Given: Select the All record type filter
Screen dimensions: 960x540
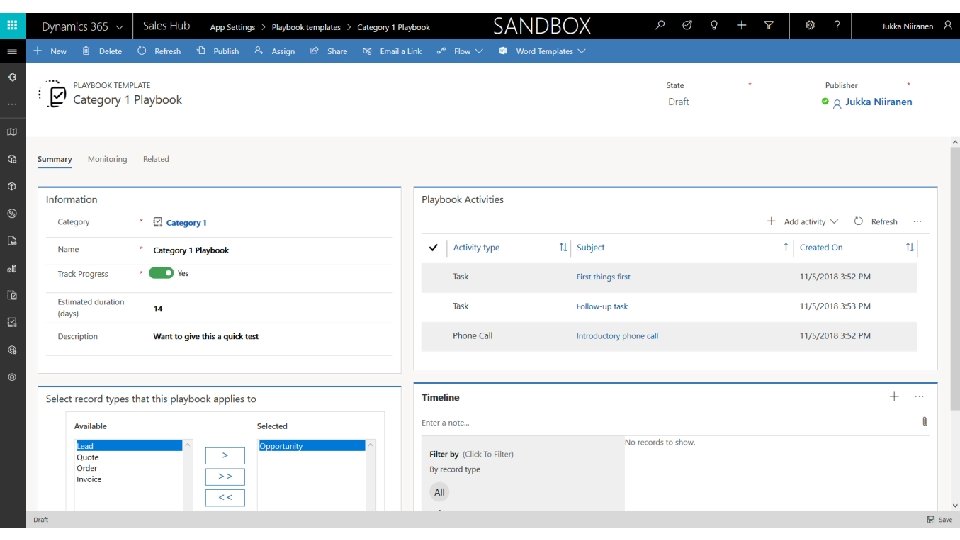Looking at the screenshot, I should (439, 492).
